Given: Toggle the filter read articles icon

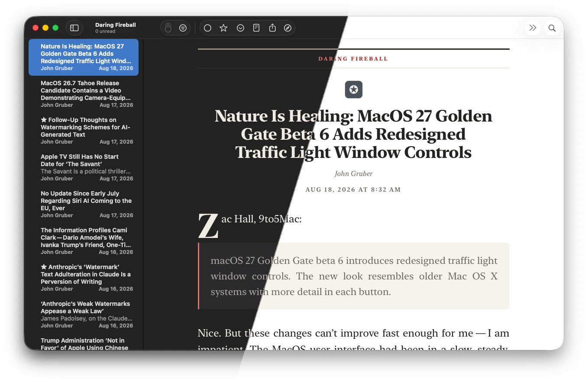Looking at the screenshot, I should point(183,28).
